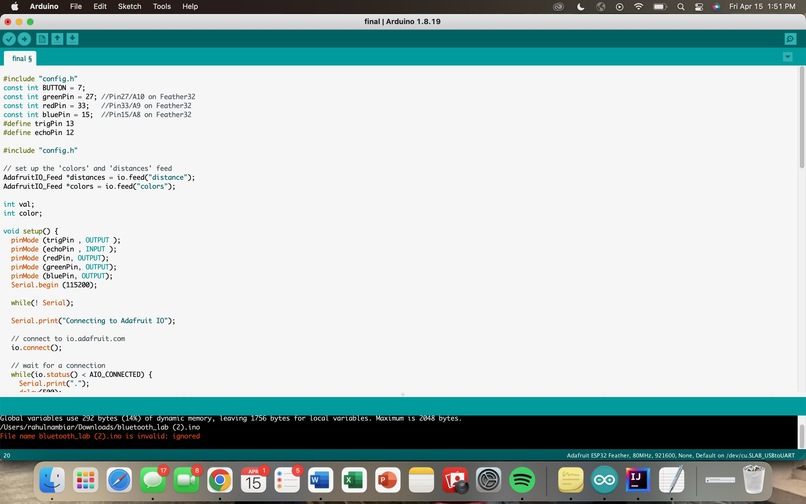Screen dimensions: 806x504
Task: Open the Apple menu
Action: click(14, 6)
